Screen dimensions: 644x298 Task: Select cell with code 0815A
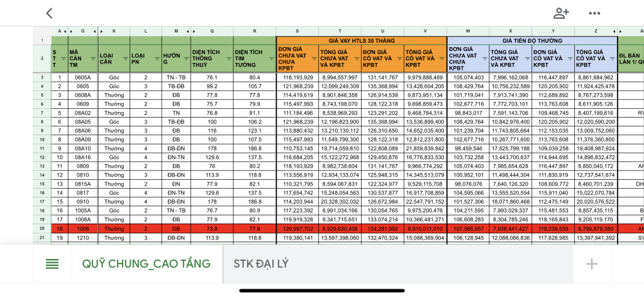[83, 184]
